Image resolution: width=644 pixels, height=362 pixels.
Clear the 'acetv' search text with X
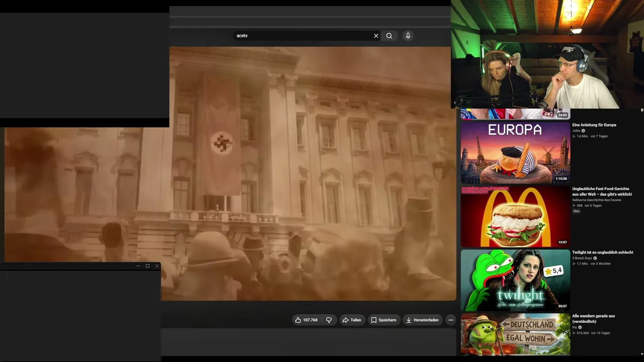[x=376, y=36]
